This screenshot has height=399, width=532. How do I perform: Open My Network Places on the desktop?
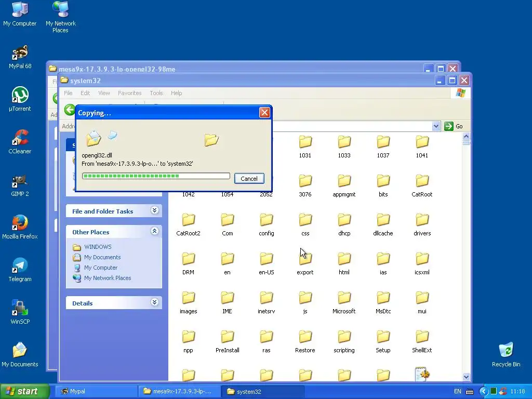click(x=61, y=17)
